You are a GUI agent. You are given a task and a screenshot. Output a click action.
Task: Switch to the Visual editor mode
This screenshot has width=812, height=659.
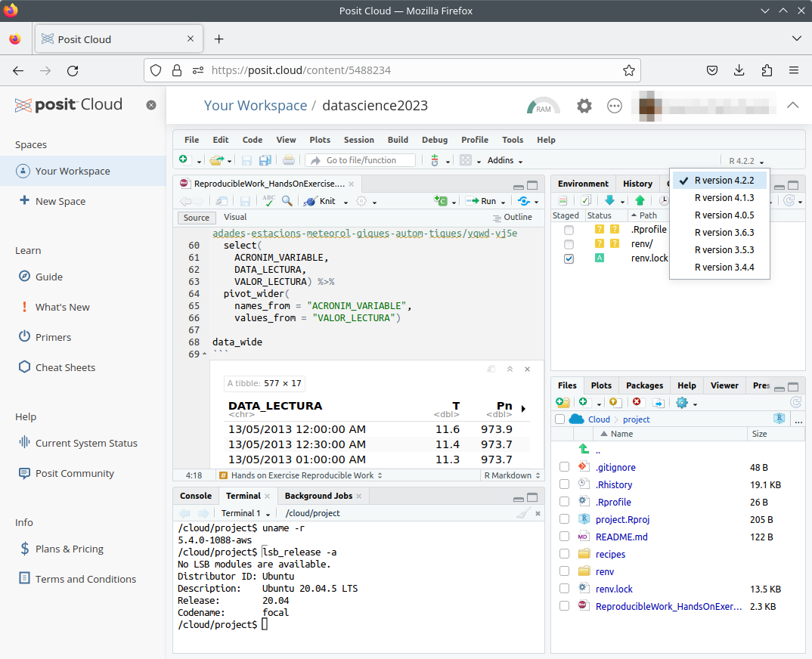[235, 218]
